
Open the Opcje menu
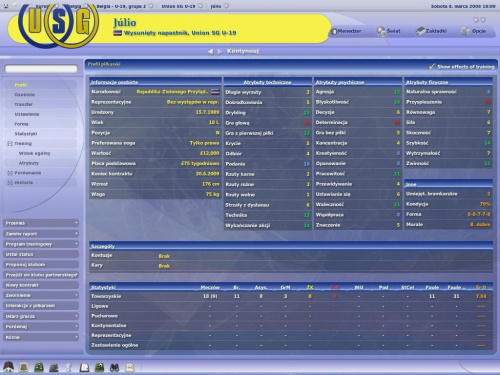[x=473, y=31]
